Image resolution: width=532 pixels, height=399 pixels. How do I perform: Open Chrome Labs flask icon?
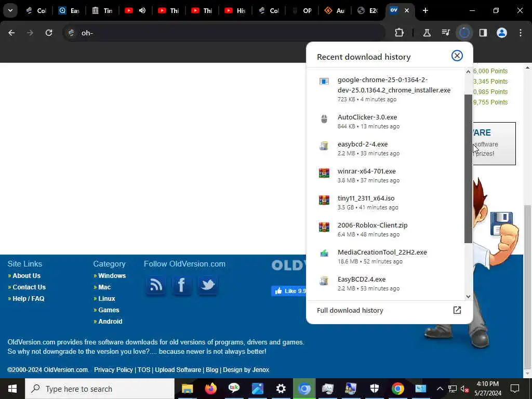pos(427,33)
